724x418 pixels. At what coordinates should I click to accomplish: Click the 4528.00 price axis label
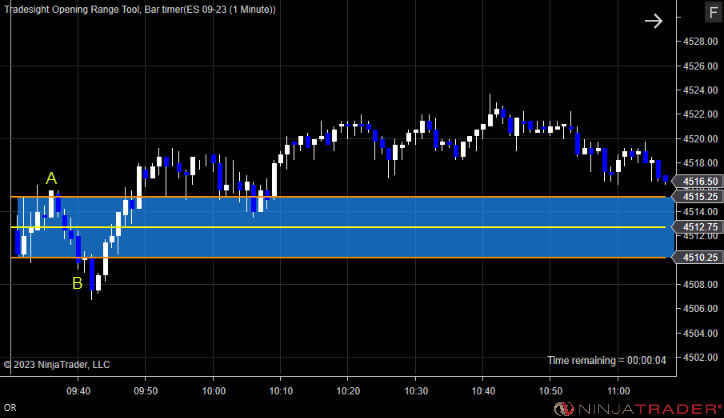coord(700,42)
